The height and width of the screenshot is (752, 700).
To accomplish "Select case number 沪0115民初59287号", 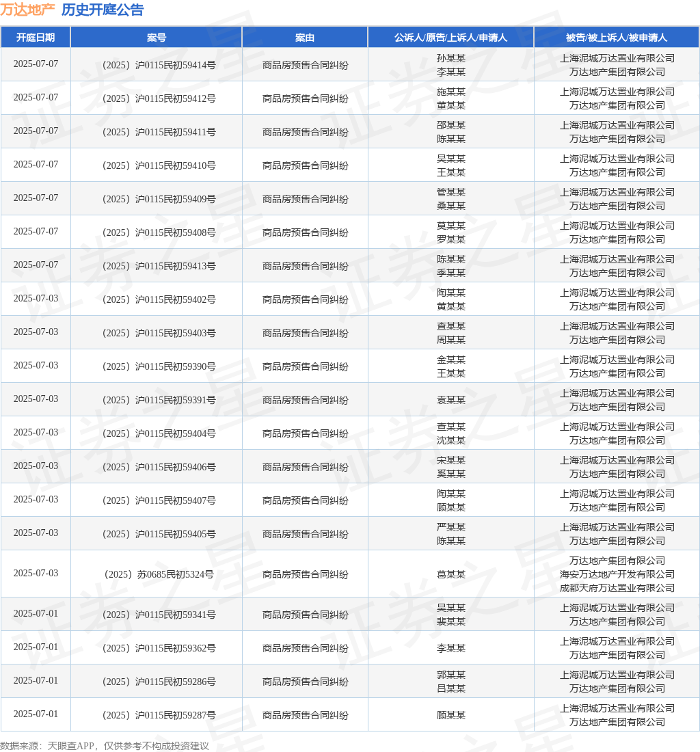I will click(159, 716).
